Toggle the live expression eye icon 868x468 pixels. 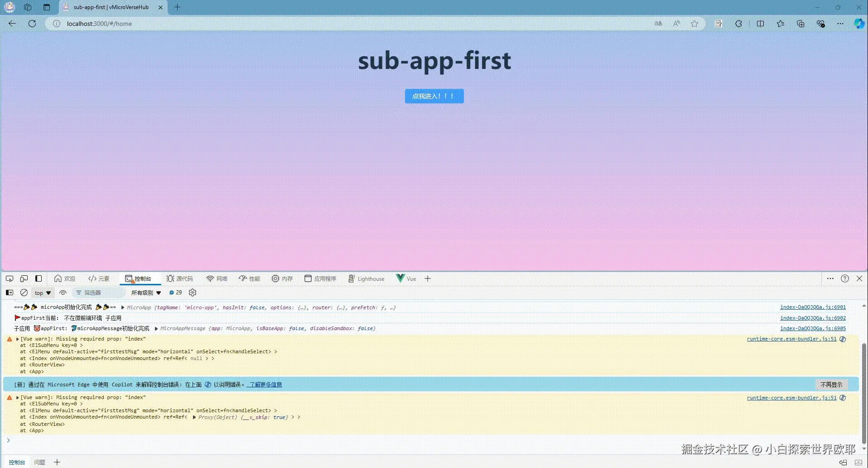tap(63, 292)
